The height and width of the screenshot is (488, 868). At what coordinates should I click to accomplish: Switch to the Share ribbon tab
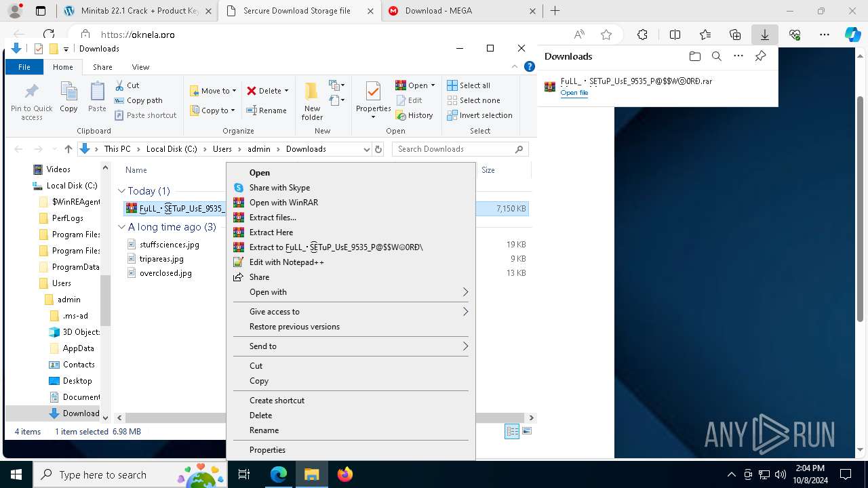pos(102,67)
